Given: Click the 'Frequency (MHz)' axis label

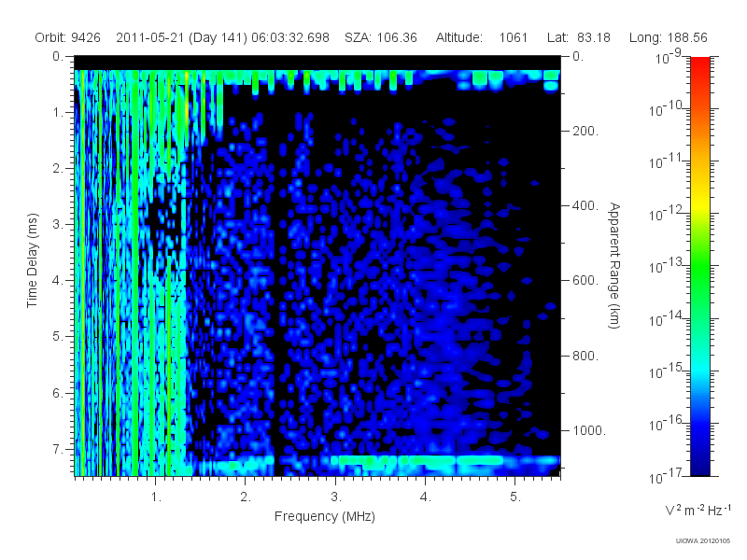Looking at the screenshot, I should pyautogui.click(x=324, y=517).
